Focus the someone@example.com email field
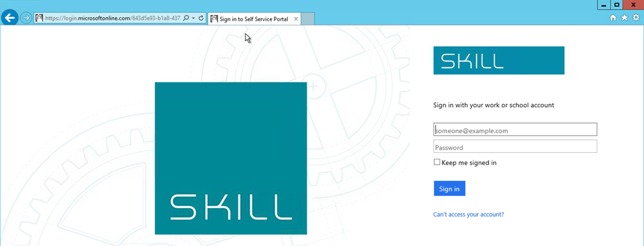 coord(515,129)
